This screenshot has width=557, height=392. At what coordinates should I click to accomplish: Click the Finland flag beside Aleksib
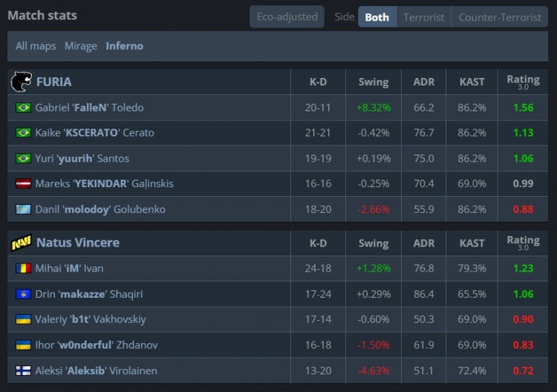point(23,370)
